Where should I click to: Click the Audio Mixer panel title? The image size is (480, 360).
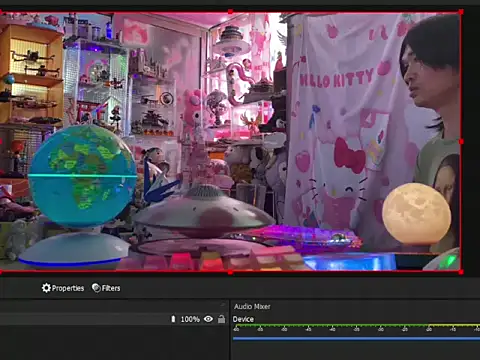click(252, 307)
